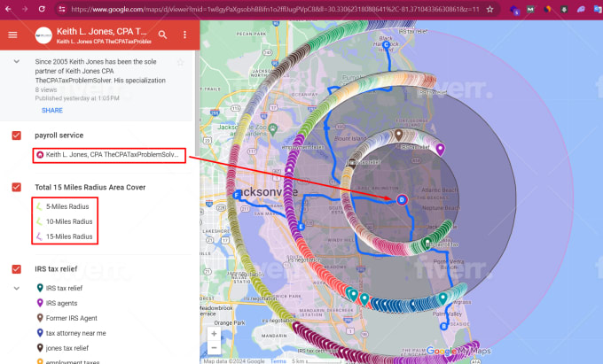Zoom in on the map with plus
This screenshot has height=364, width=603.
coord(215,334)
